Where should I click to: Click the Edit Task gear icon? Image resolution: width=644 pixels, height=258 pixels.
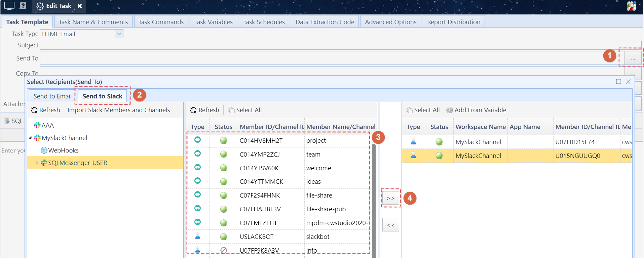pyautogui.click(x=40, y=6)
